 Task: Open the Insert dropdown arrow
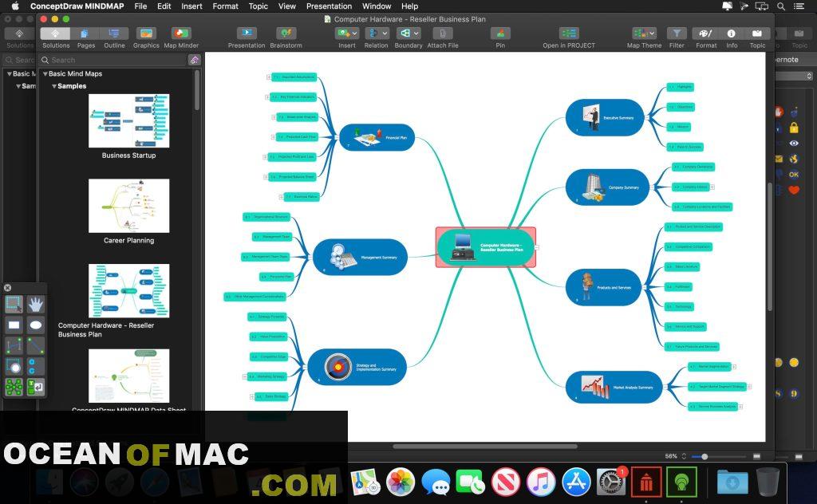click(355, 33)
